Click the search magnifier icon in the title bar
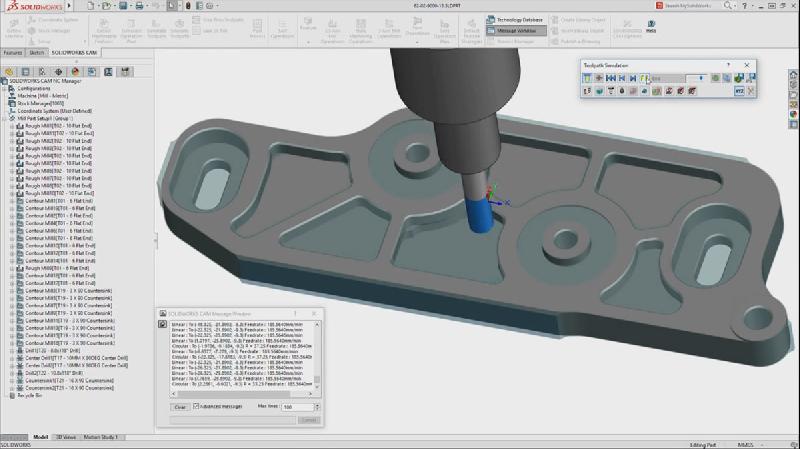 727,6
